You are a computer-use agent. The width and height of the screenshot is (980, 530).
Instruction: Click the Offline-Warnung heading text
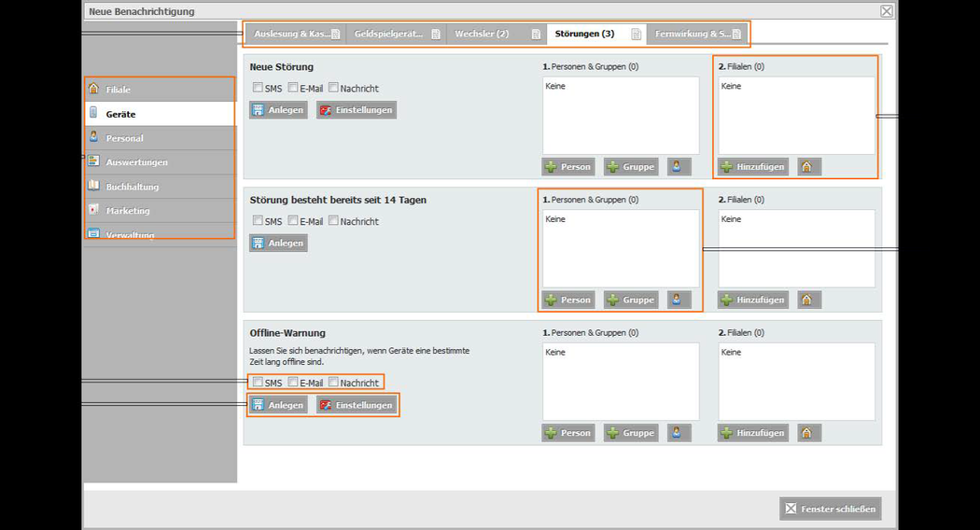287,333
